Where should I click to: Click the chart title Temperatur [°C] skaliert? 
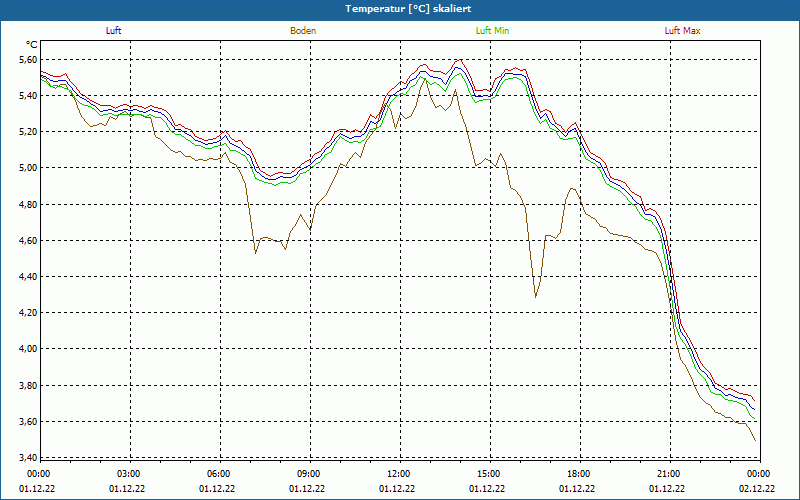click(408, 9)
